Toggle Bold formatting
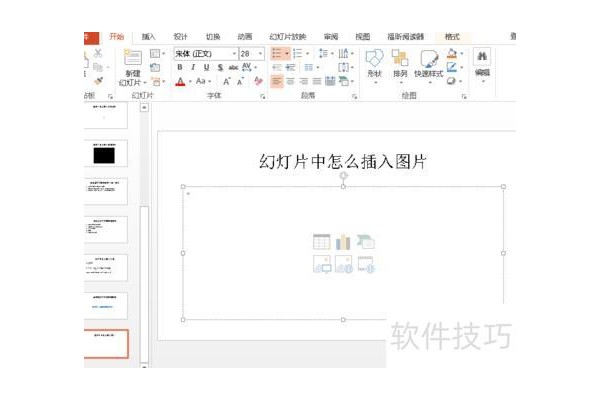 pos(180,67)
